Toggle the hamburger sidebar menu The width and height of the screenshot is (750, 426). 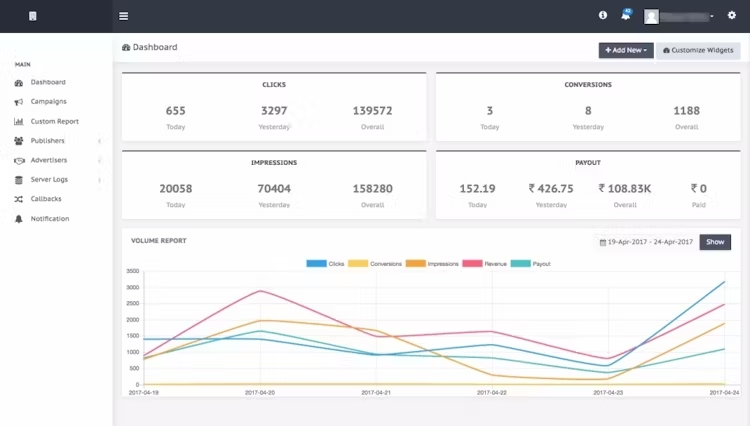(x=123, y=16)
